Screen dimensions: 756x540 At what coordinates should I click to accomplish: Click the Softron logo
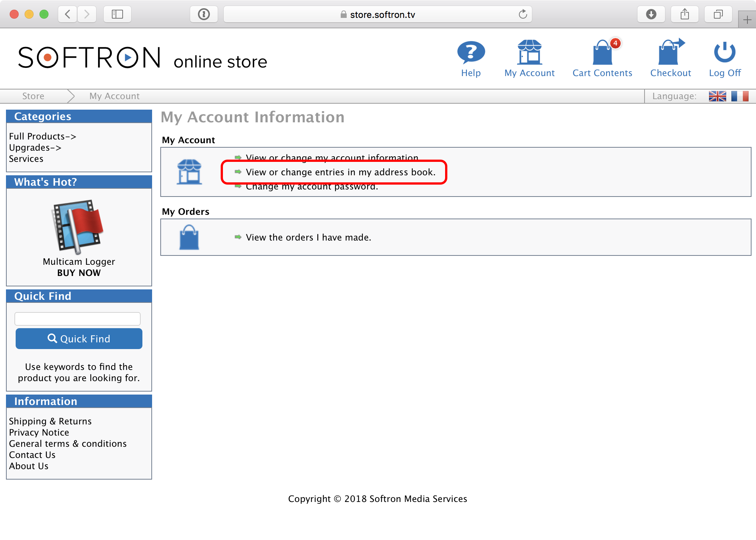tap(89, 58)
